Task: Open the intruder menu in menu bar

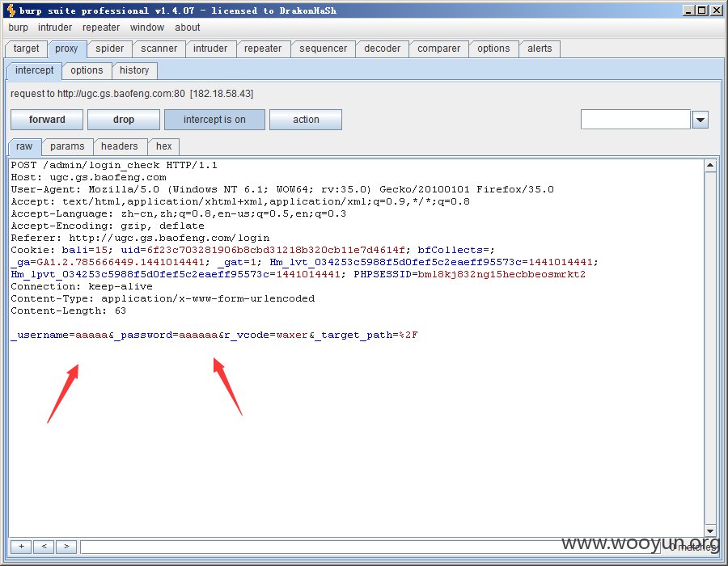Action: pos(55,27)
